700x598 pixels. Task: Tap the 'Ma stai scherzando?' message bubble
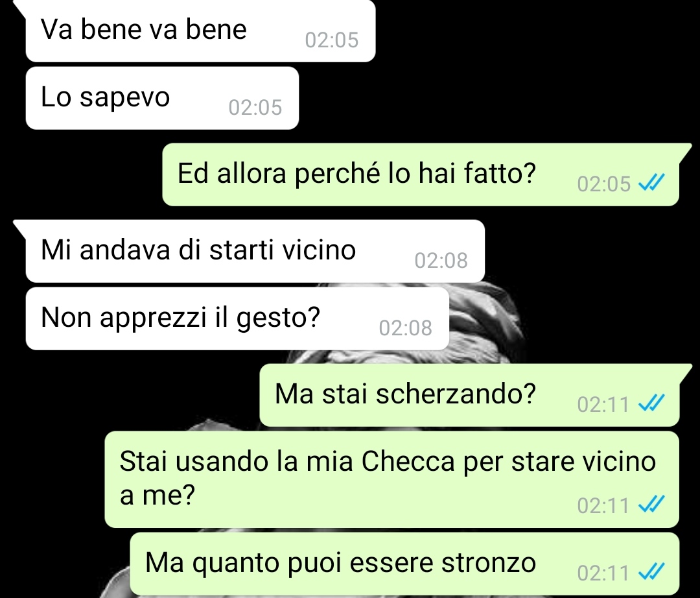click(x=469, y=395)
